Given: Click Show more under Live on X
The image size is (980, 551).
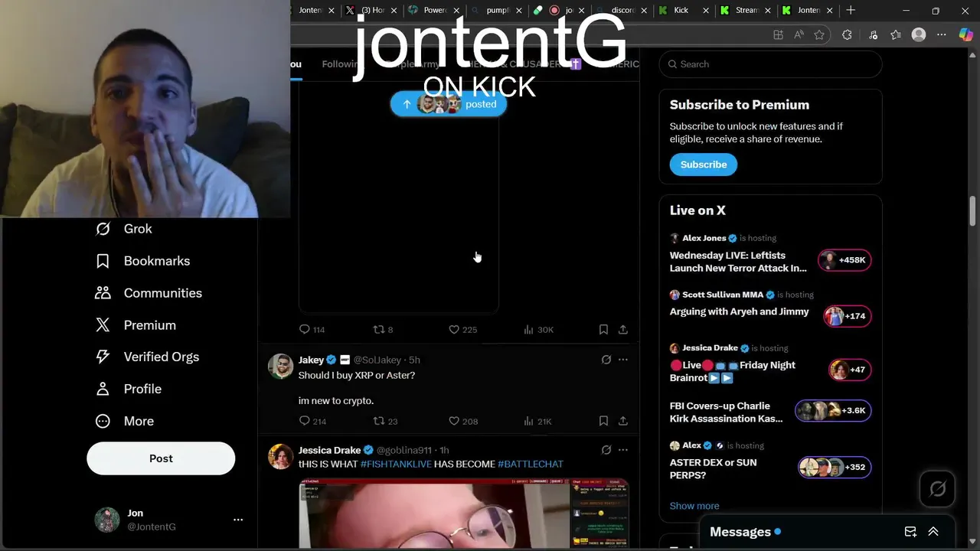Looking at the screenshot, I should click(x=694, y=506).
